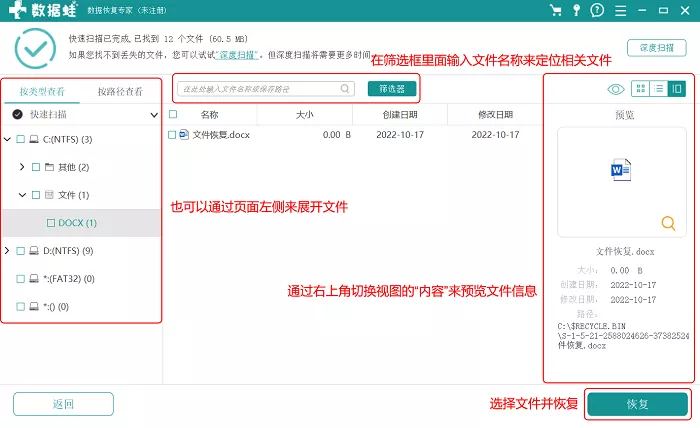Switch to the 按路径查看 tab
Image resolution: width=700 pixels, height=428 pixels.
120,91
